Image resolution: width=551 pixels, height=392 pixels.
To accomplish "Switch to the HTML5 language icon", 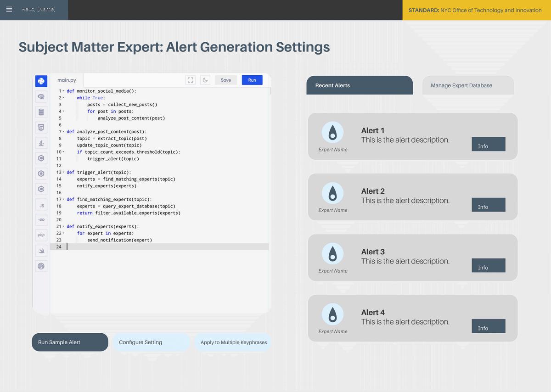I will (x=41, y=127).
